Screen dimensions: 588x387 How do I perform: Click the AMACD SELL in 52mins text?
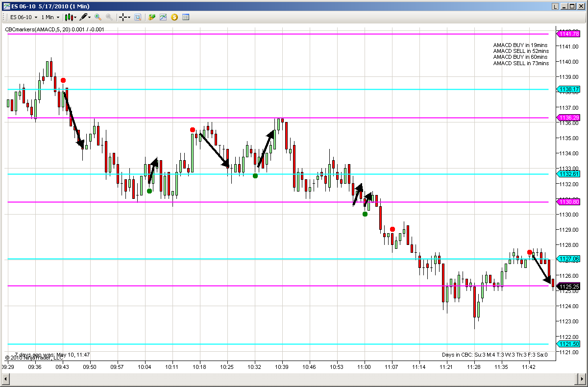point(521,51)
